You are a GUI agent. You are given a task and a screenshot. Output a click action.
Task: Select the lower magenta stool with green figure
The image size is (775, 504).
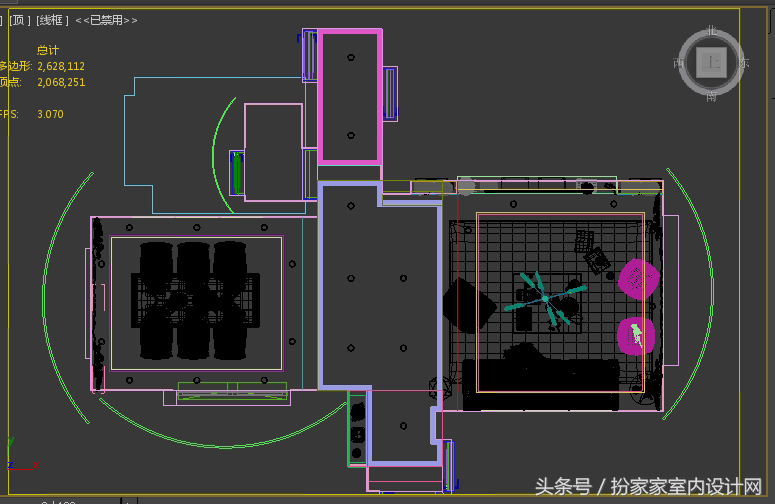pyautogui.click(x=636, y=336)
